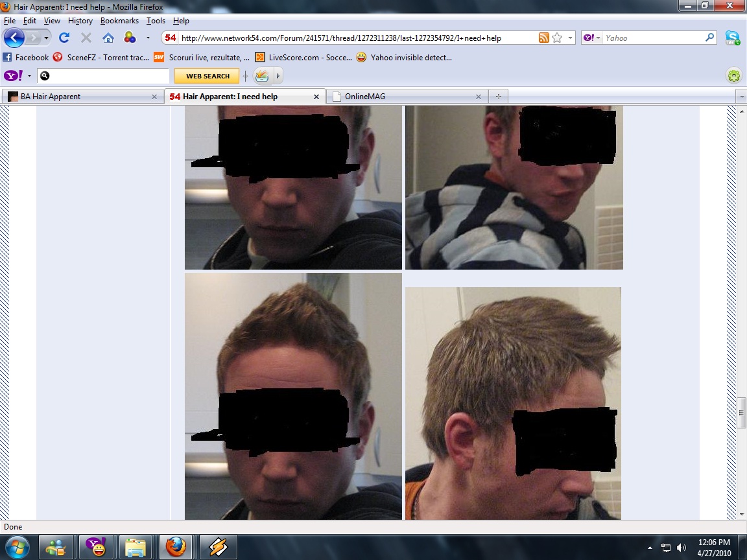The width and height of the screenshot is (747, 560).
Task: Subscribe via the RSS feed icon
Action: [543, 38]
